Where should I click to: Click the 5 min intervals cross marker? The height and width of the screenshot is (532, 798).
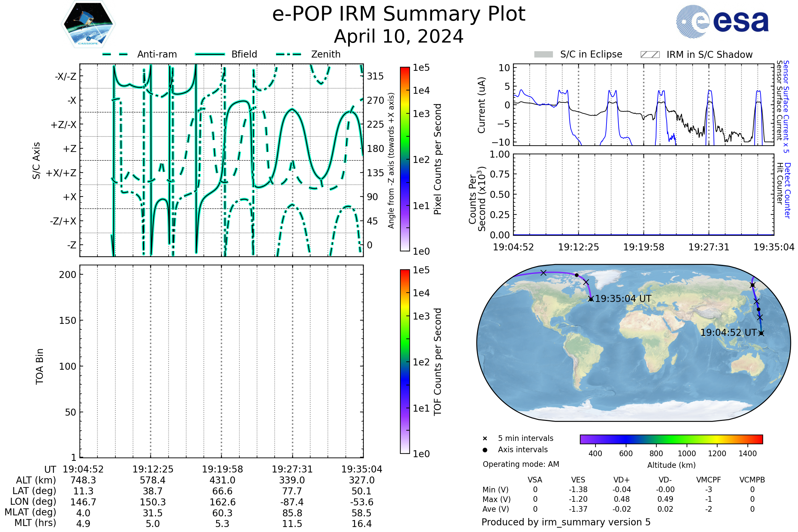pyautogui.click(x=485, y=439)
